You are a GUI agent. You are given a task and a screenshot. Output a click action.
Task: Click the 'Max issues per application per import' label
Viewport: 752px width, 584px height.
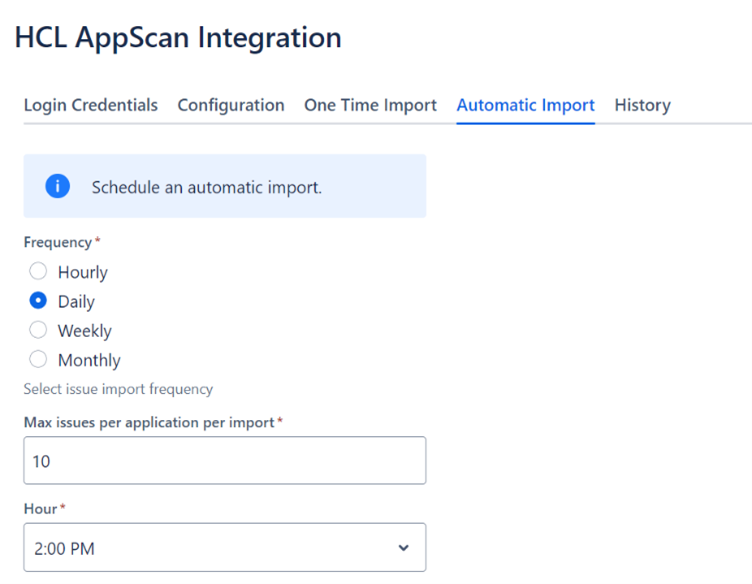pos(149,422)
